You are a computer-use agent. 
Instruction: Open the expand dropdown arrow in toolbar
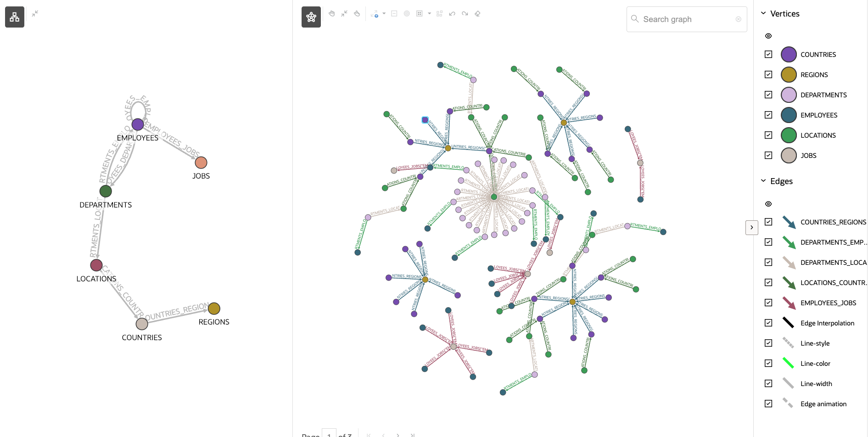384,14
